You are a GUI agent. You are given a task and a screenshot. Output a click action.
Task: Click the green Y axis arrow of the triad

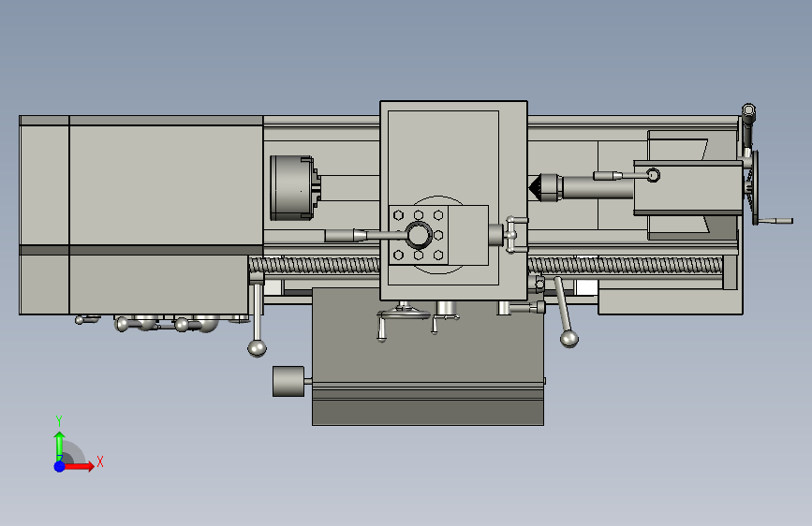60,446
